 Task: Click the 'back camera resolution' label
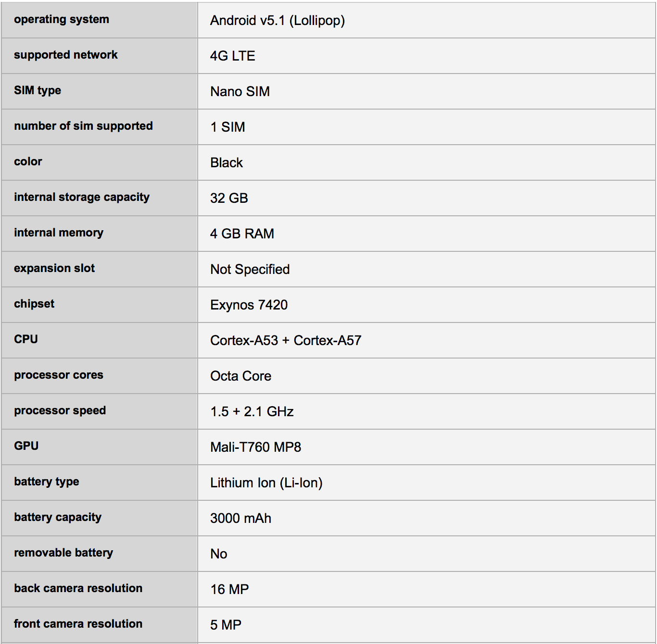pyautogui.click(x=78, y=588)
